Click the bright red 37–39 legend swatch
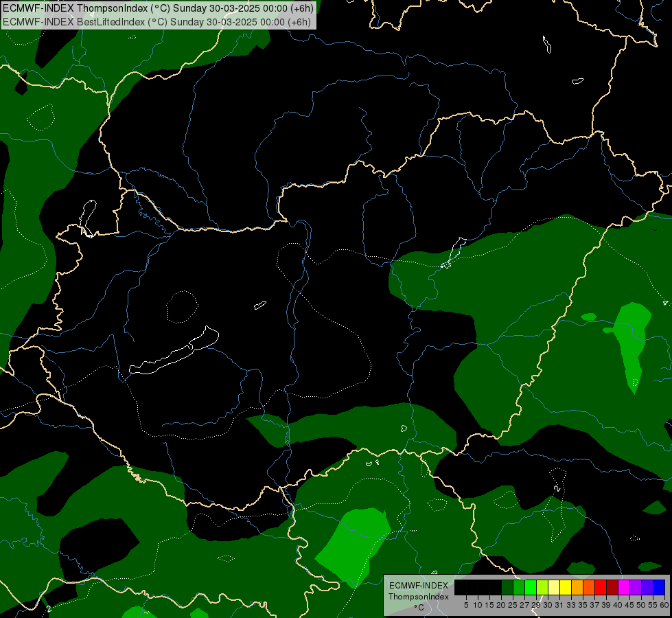The height and width of the screenshot is (618, 672). tap(601, 587)
